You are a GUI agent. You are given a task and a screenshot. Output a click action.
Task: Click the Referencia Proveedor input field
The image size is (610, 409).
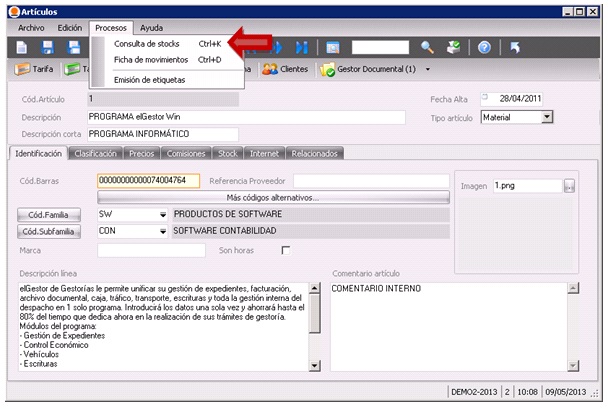point(371,181)
